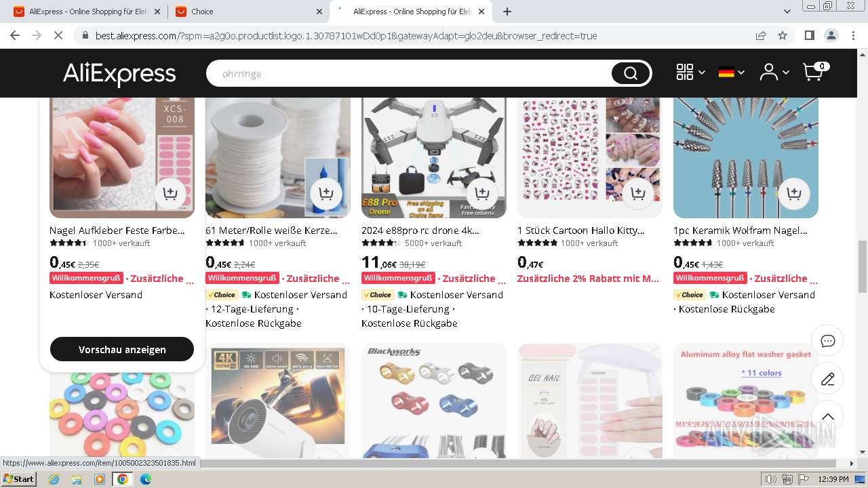Click the search magnifier button
The image size is (868, 488).
coord(631,73)
